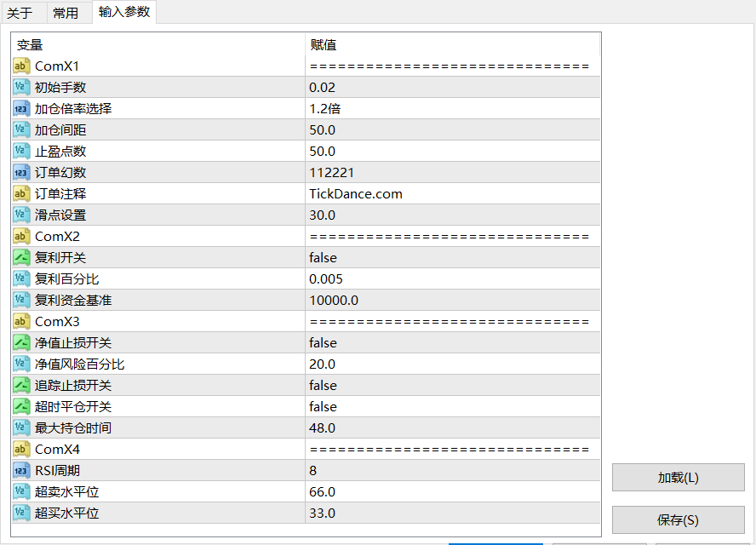Switch to the 关于 tab
The height and width of the screenshot is (545, 756).
coord(20,13)
